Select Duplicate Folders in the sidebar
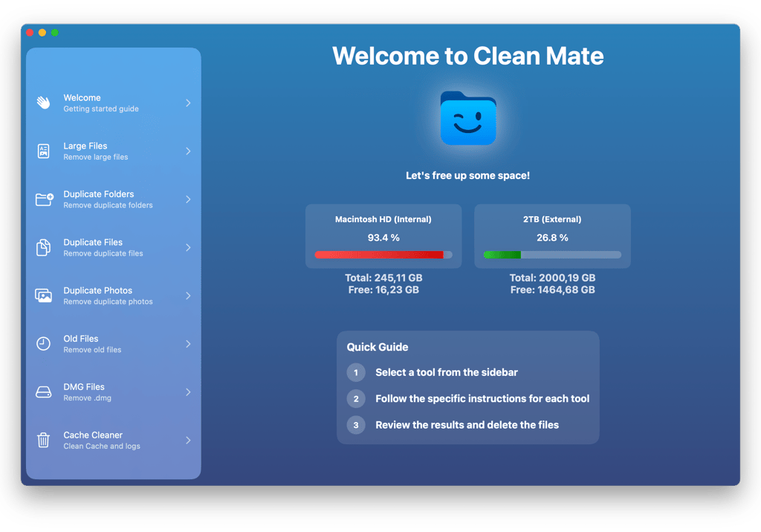Screen dimensions: 761x532 (114, 199)
